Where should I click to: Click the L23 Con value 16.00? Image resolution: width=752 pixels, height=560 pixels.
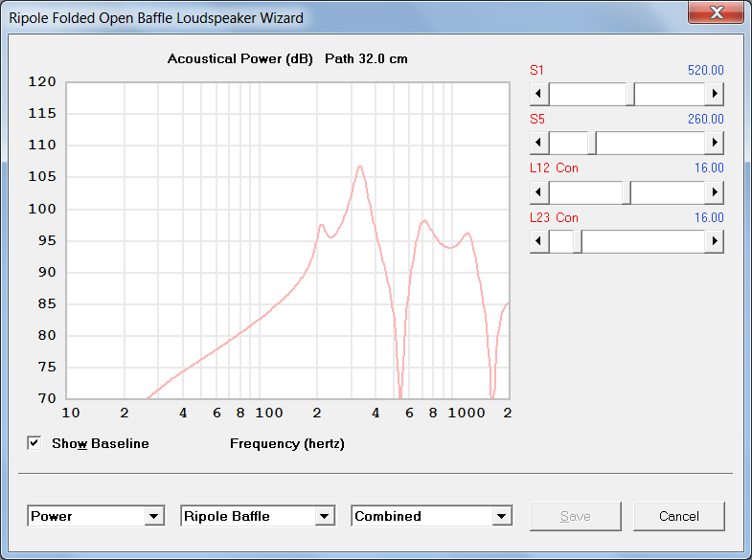pos(709,218)
